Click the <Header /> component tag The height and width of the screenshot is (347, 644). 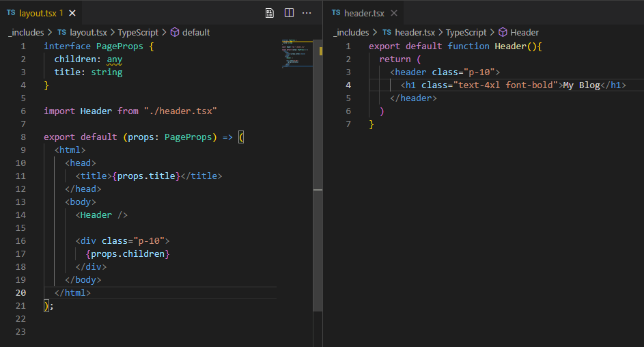coord(102,214)
